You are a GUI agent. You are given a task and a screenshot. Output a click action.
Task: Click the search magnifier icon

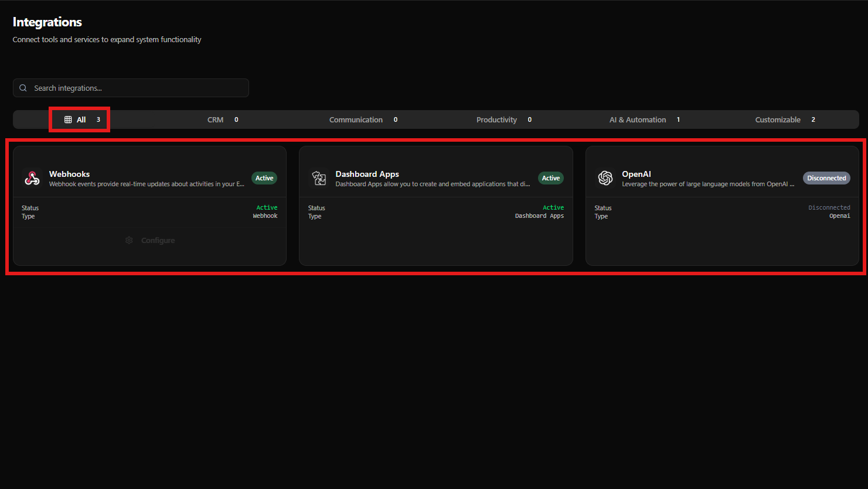(23, 88)
